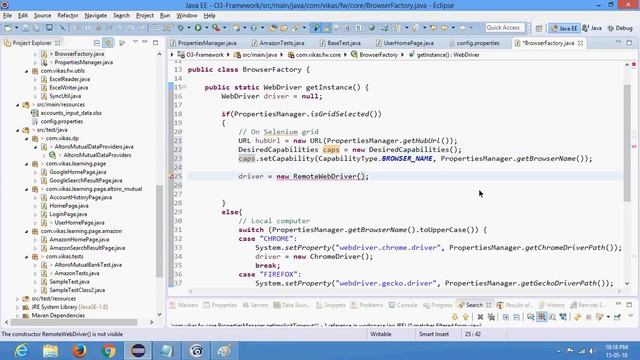Open Google Chrome from the taskbar
Viewport: 640px width, 360px height.
tap(109, 351)
